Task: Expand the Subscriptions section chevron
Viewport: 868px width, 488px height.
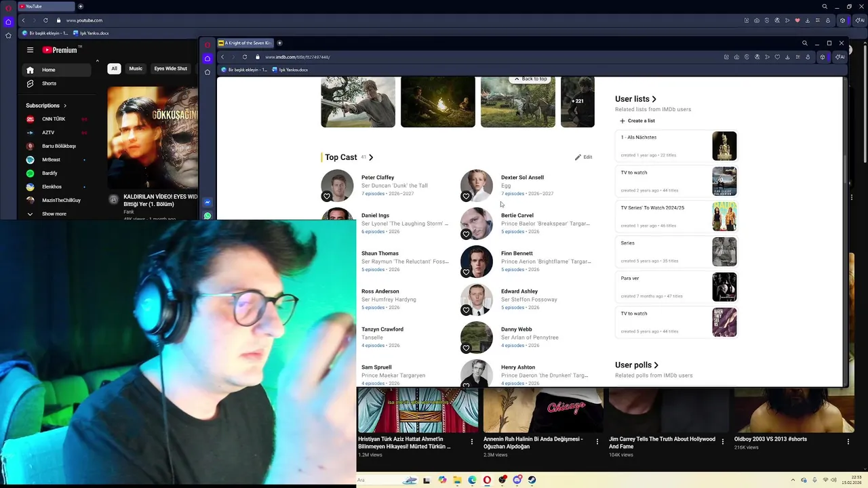Action: [65, 106]
